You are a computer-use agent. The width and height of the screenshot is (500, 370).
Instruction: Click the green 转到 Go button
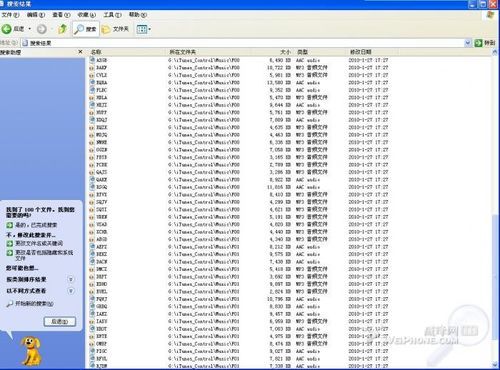click(485, 43)
